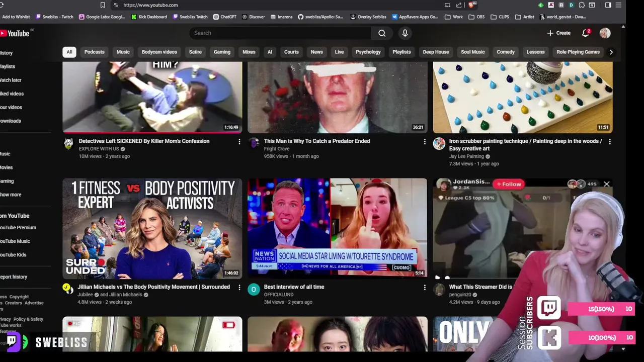Select the Music filter chip
This screenshot has height=362, width=644.
tap(123, 52)
